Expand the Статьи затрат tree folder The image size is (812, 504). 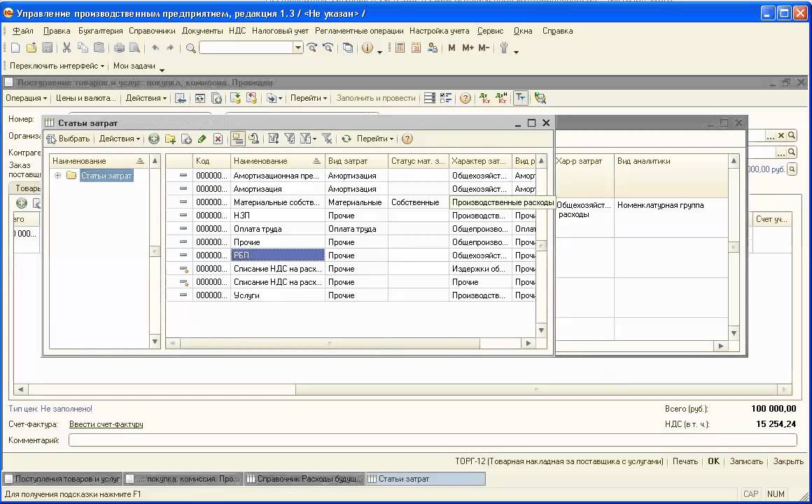pyautogui.click(x=58, y=176)
